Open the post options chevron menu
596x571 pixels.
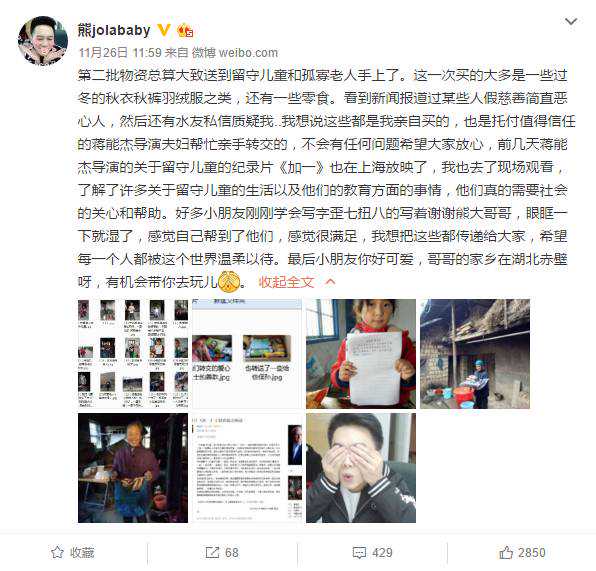[x=571, y=21]
